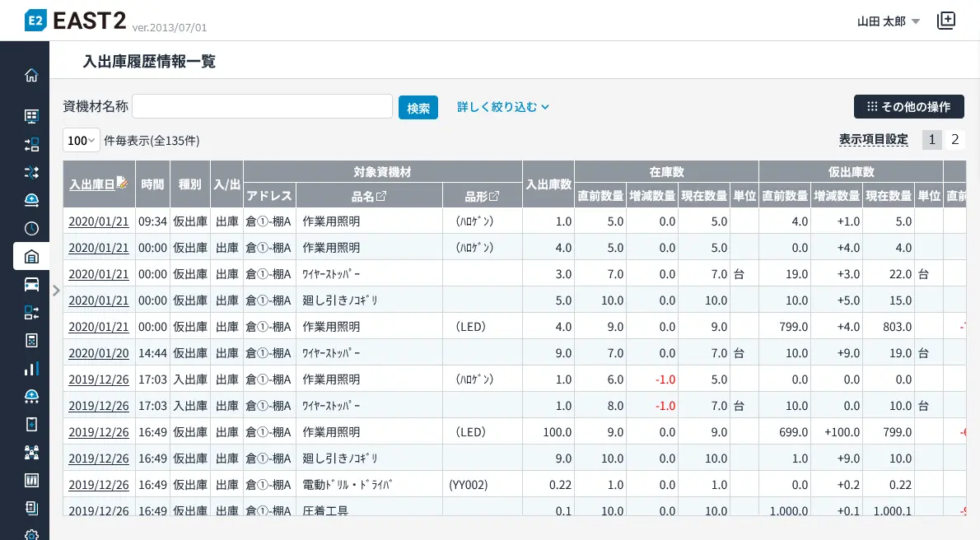Open the vehicle icon in sidebar
Screen dimensions: 980x540
31,284
